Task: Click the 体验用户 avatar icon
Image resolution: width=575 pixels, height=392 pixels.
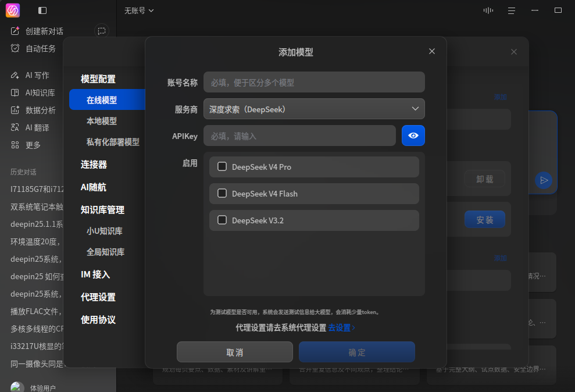Action: tap(17, 387)
